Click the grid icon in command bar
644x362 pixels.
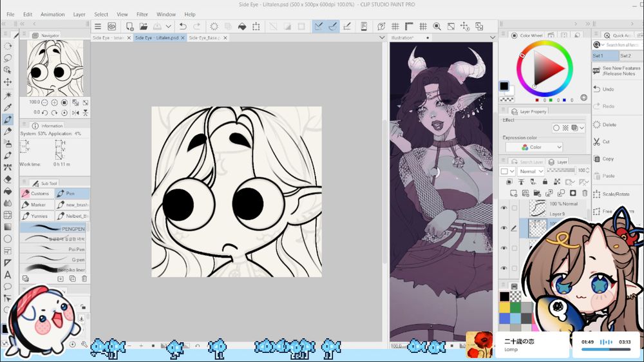(395, 26)
